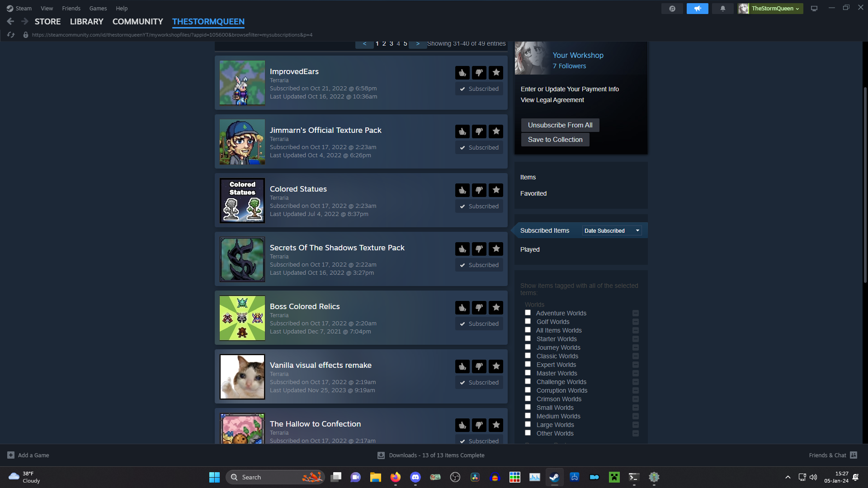Check the Golf Worlds tag filter

pyautogui.click(x=528, y=321)
